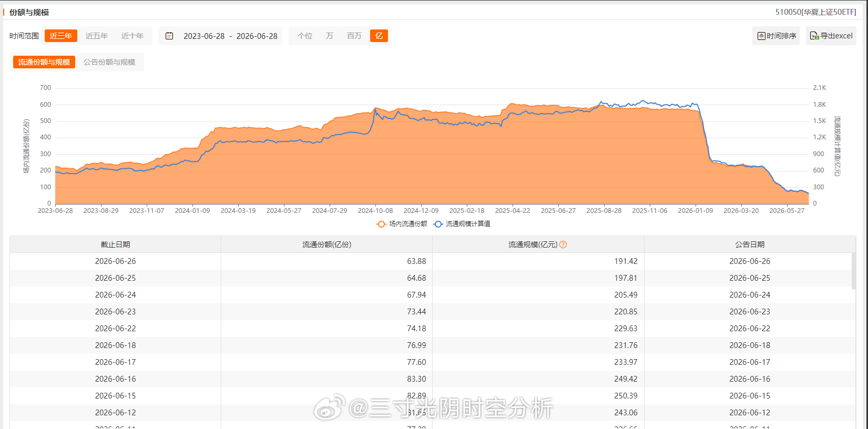Screen dimensions: 868x429
Task: Click the 510050[华夏上证50ETF] fund label
Action: [x=815, y=12]
